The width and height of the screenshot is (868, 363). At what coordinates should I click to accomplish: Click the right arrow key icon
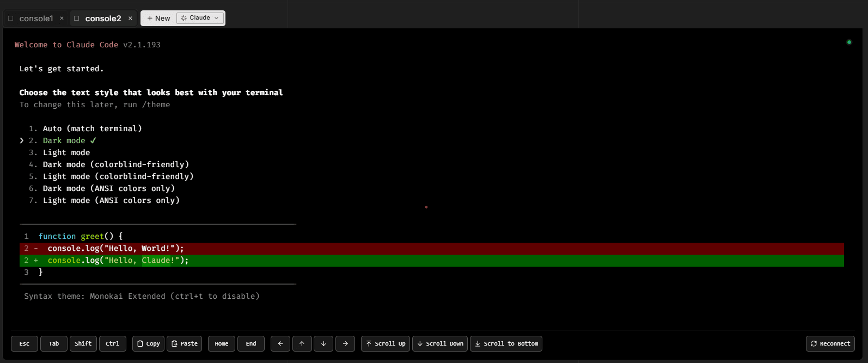tap(345, 343)
